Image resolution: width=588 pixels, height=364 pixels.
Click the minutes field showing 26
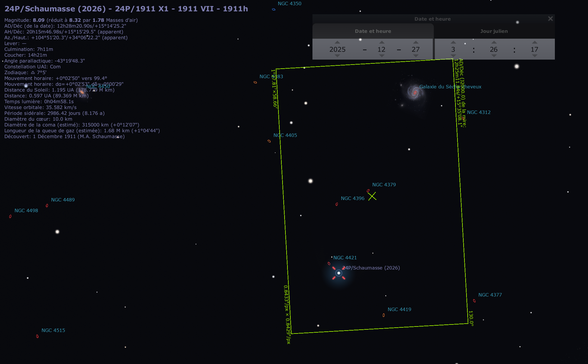click(494, 49)
